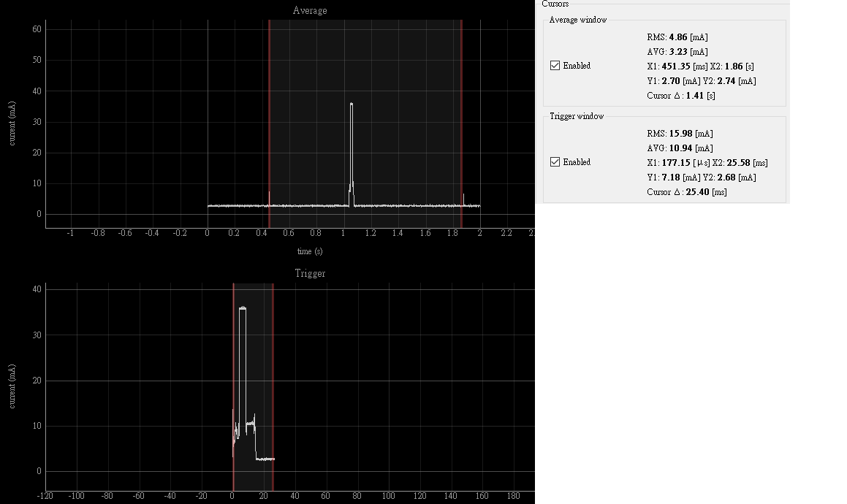Screen dimensions: 847x504
Task: Click the Average graph title
Action: pos(310,10)
